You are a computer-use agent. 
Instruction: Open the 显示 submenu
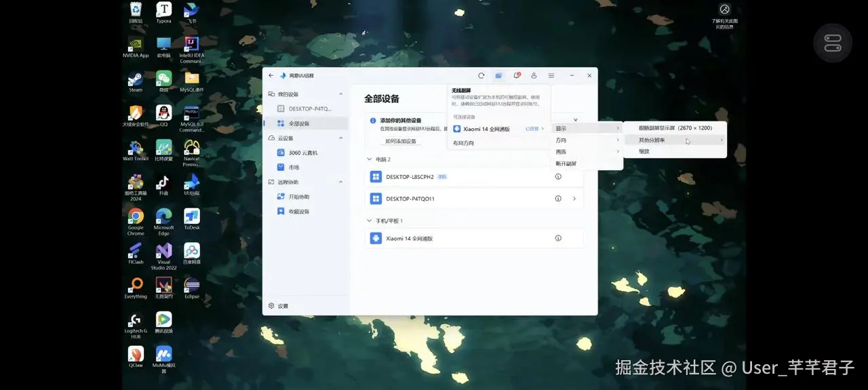click(x=587, y=129)
